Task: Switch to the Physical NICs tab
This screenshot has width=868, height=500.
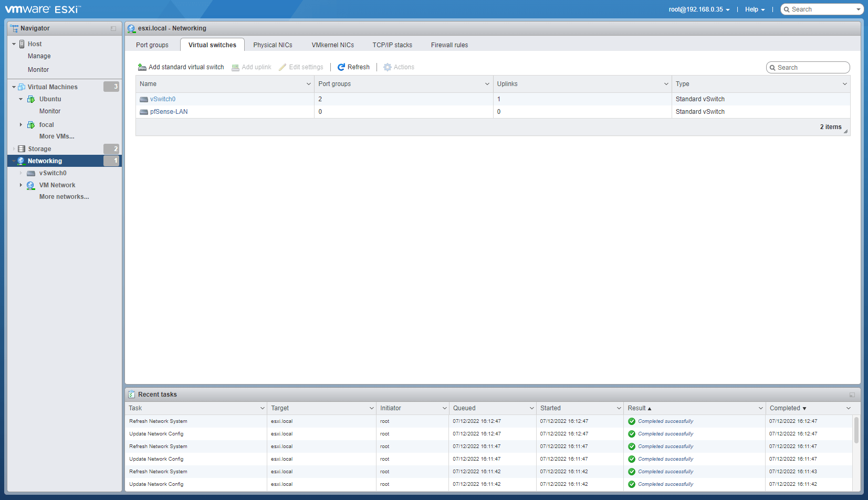Action: pyautogui.click(x=273, y=45)
